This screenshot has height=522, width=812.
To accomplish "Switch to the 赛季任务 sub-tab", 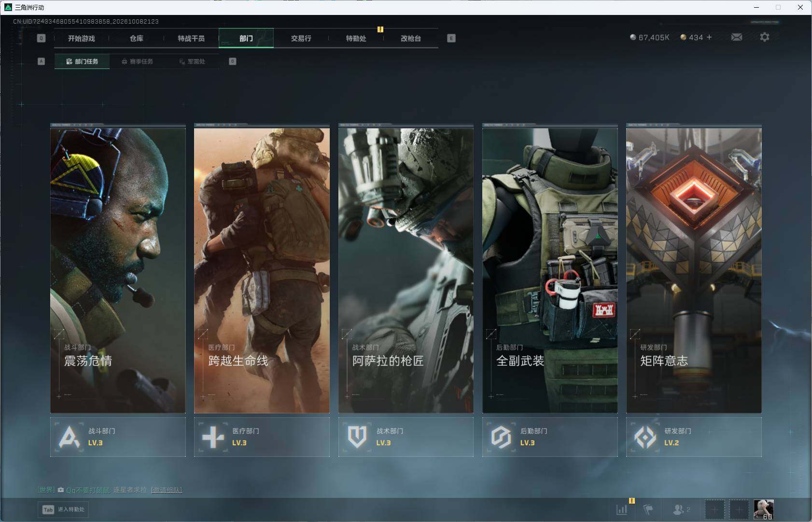I will click(x=137, y=61).
